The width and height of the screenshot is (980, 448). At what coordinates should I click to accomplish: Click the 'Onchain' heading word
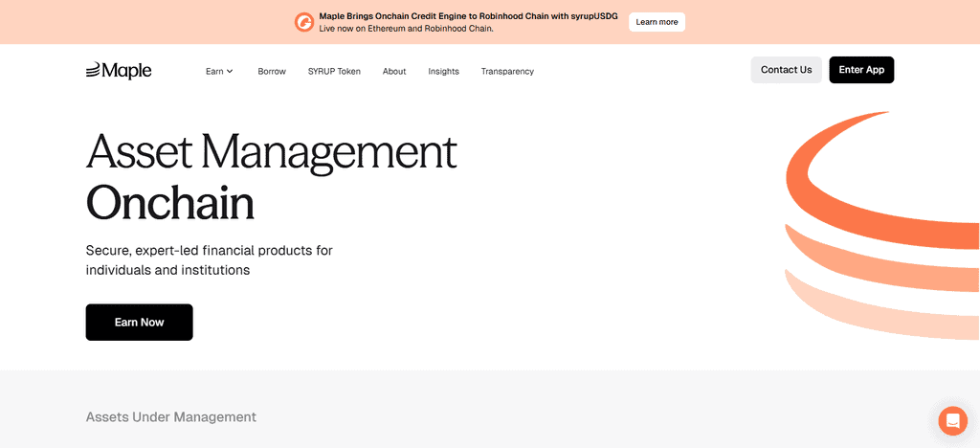tap(170, 202)
